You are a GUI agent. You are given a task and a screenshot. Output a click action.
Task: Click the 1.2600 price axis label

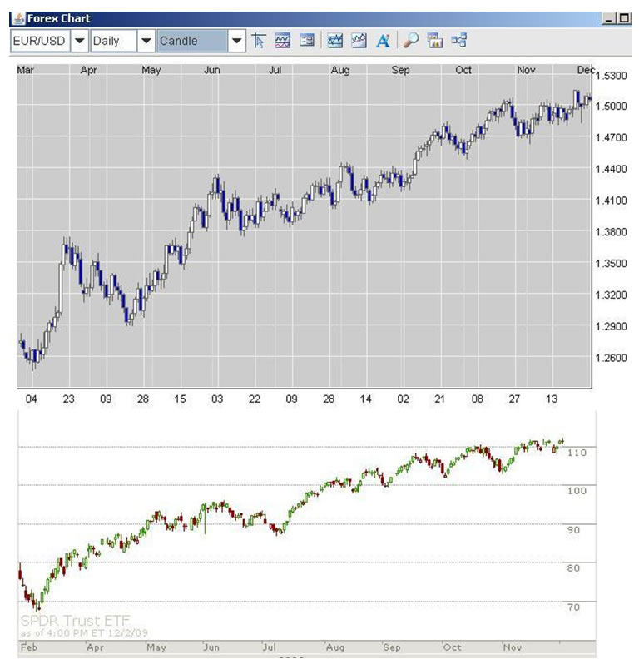612,358
